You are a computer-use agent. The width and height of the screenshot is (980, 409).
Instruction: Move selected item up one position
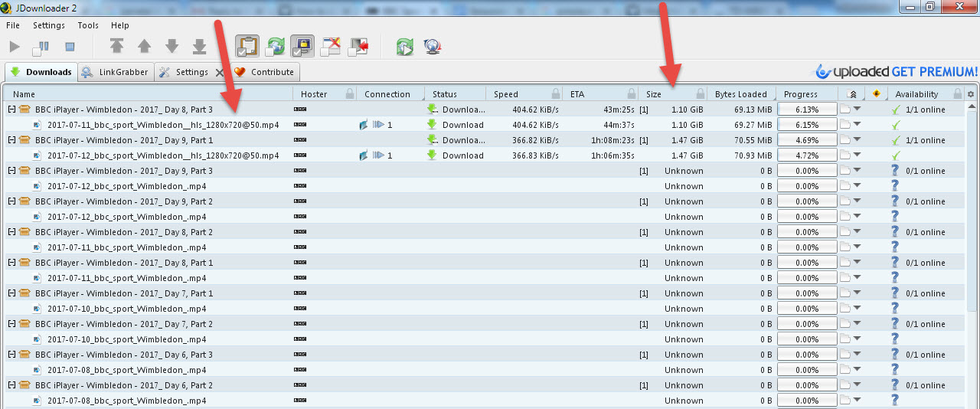point(144,47)
